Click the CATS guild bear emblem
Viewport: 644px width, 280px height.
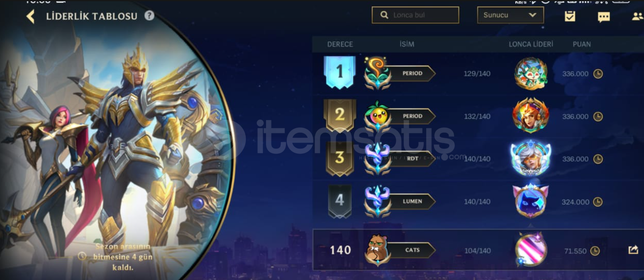(377, 250)
